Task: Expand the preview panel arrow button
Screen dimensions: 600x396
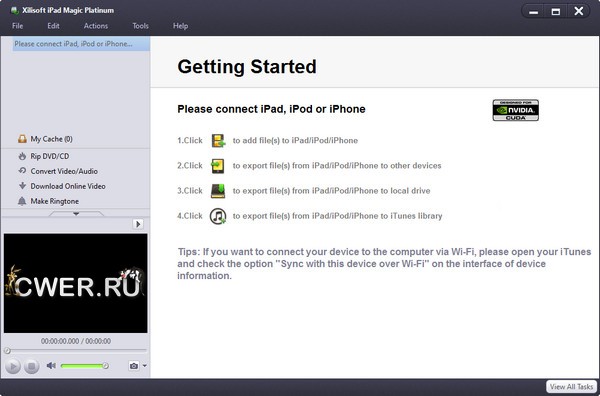Action: [x=138, y=224]
